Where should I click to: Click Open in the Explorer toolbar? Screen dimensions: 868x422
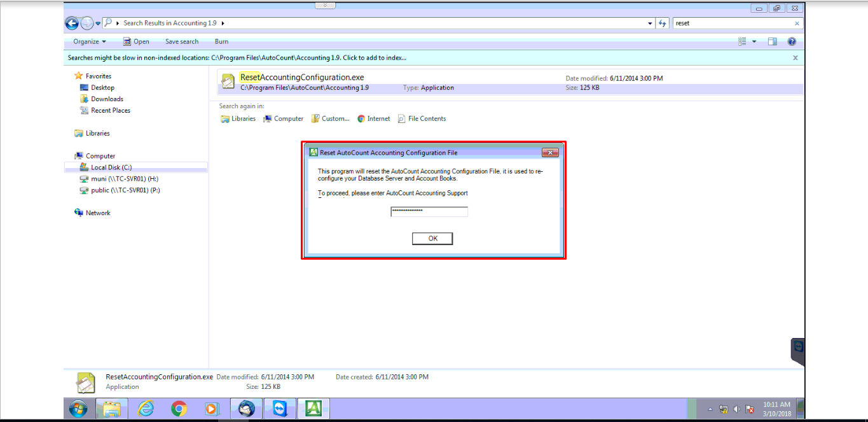coord(136,41)
